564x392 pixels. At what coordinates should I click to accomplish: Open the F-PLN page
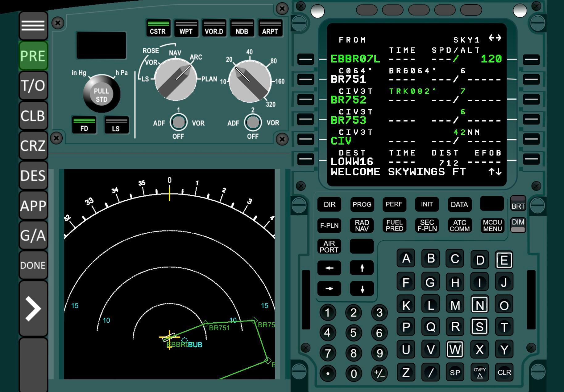pos(329,226)
